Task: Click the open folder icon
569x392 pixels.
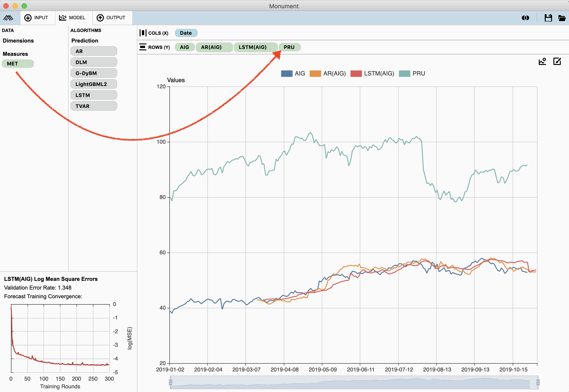Action: [x=562, y=18]
